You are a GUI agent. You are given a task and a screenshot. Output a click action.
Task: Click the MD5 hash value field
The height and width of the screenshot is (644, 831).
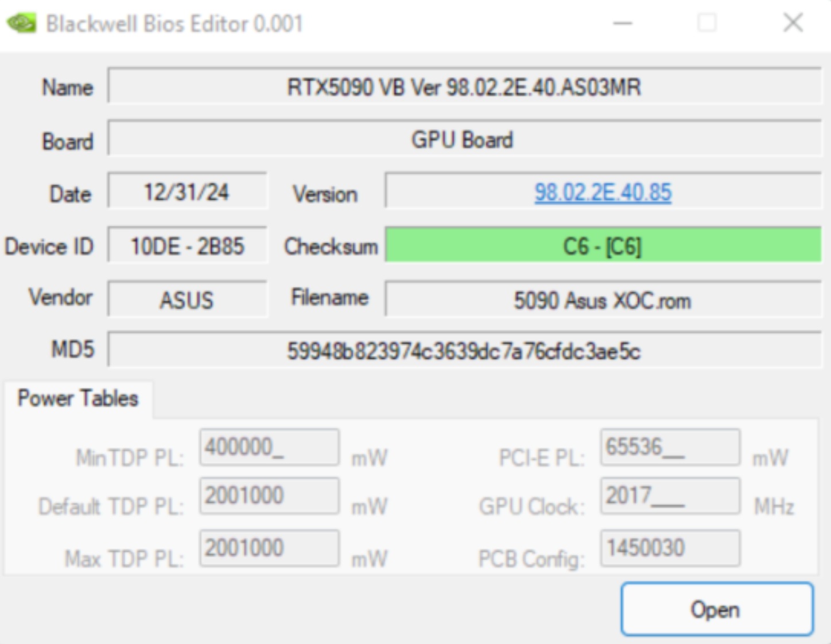[464, 350]
